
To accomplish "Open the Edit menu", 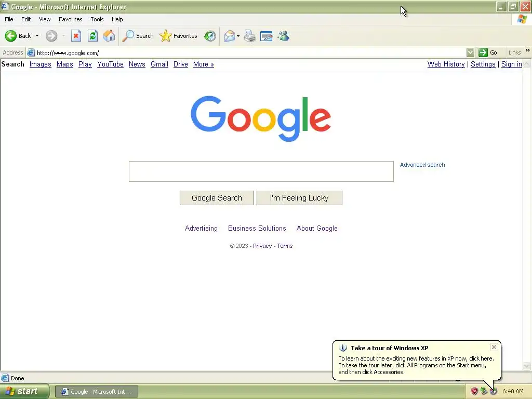I will click(26, 19).
